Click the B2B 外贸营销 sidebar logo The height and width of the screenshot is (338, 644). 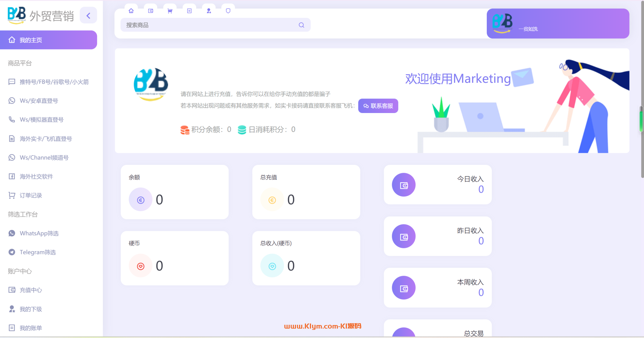click(x=41, y=15)
